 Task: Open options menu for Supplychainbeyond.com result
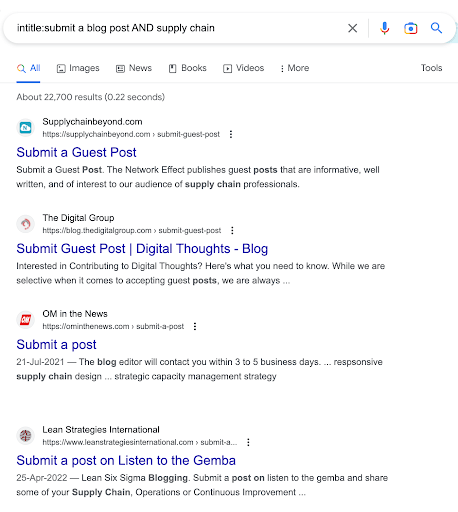tap(231, 134)
